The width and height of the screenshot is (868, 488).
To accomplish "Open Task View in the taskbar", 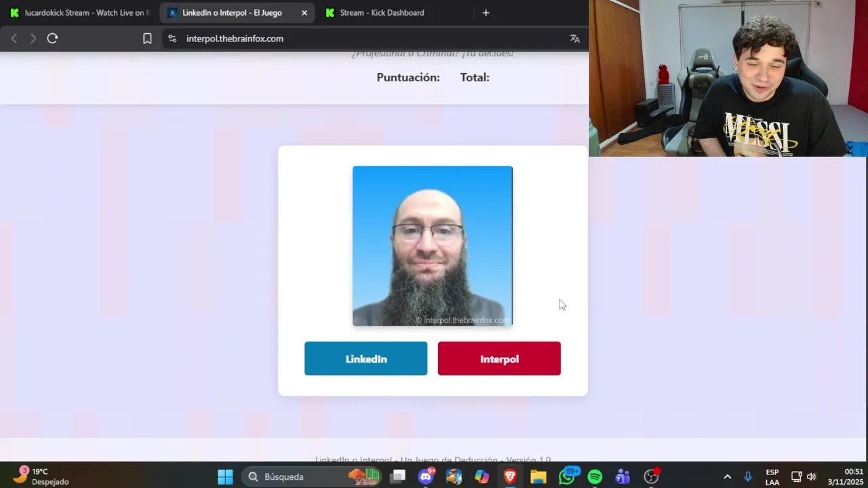I will click(x=398, y=476).
